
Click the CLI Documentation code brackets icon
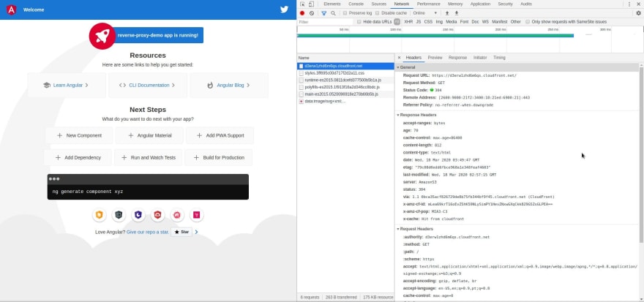pos(122,86)
